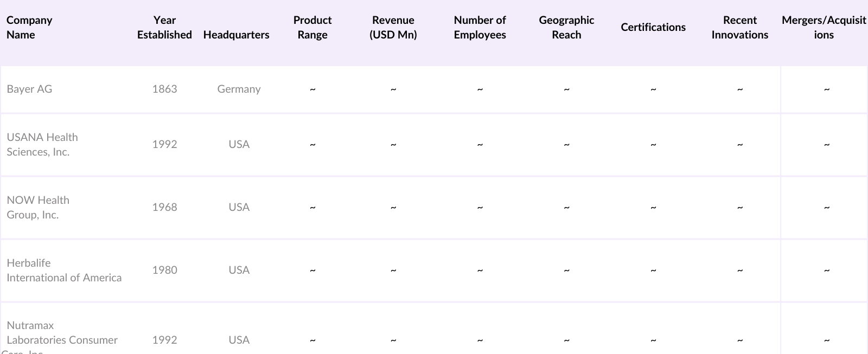This screenshot has width=868, height=354.
Task: Click Herbalife International of America cell
Action: 64,270
